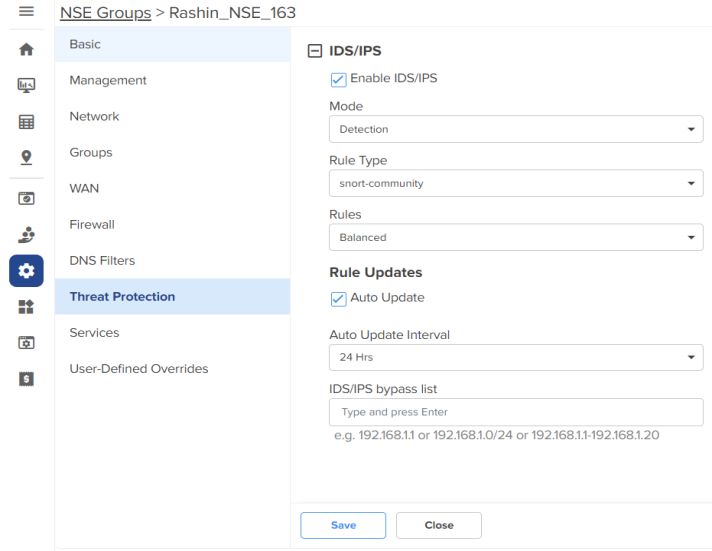
Task: Open the monitor dashboard icon
Action: [26, 85]
